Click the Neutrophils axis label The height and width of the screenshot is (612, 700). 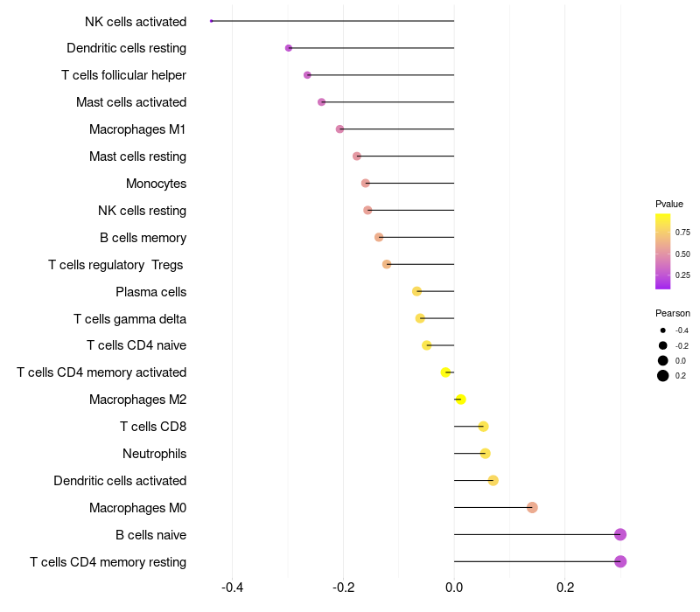(154, 454)
